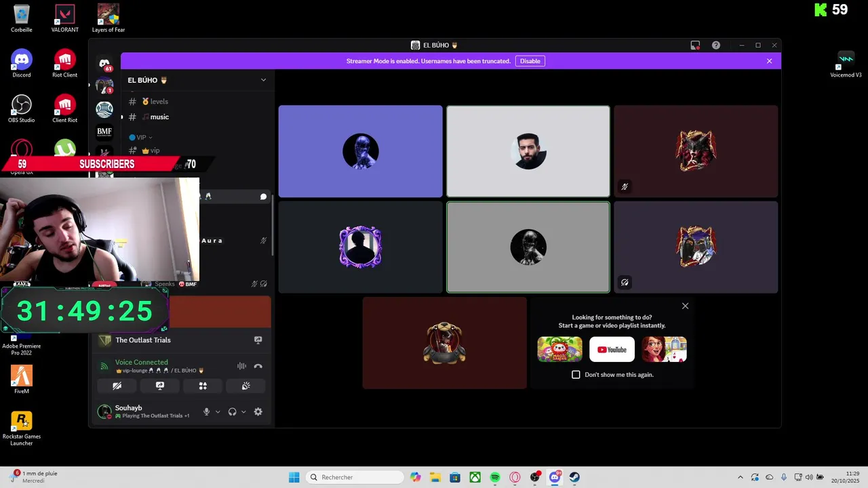This screenshot has width=868, height=488.
Task: Open Steam from the taskbar
Action: (x=574, y=477)
